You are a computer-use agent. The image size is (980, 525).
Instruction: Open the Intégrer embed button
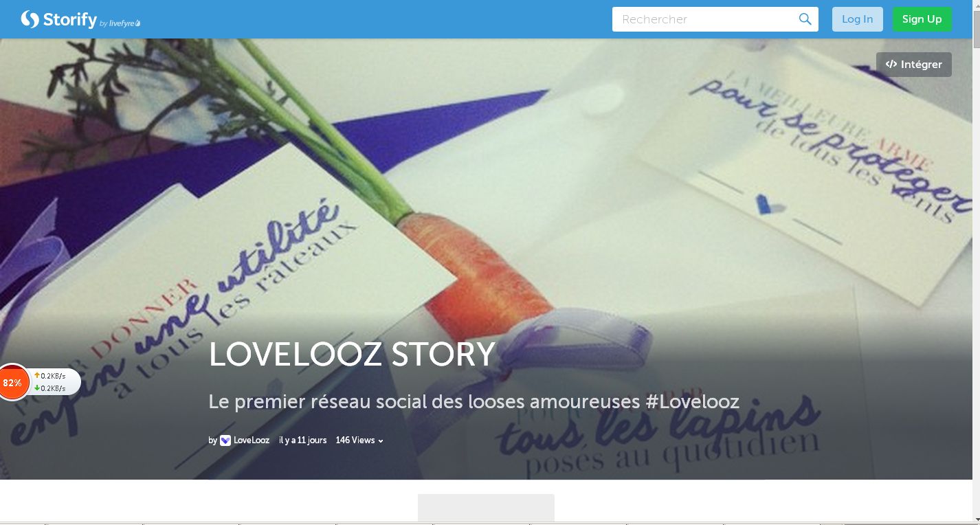coord(914,65)
